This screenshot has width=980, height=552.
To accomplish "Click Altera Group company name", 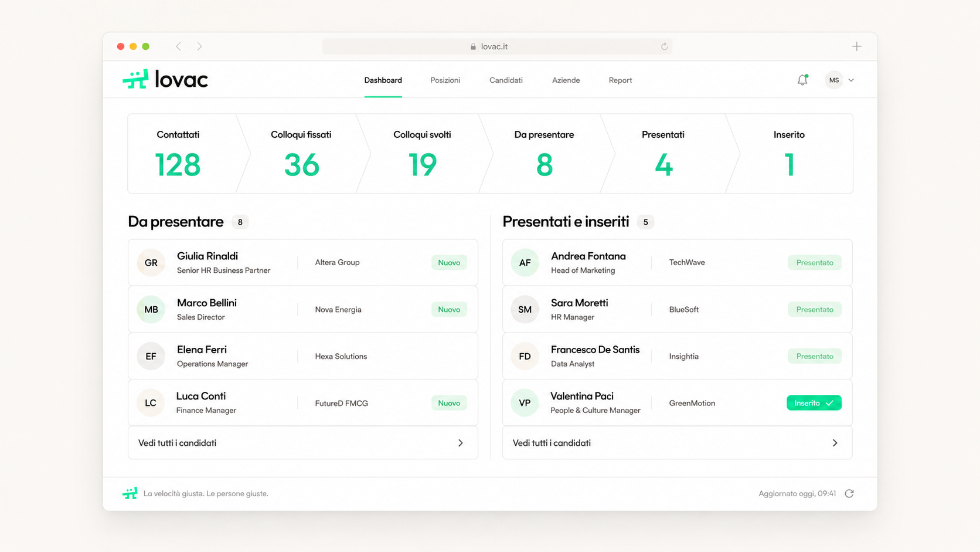I will pyautogui.click(x=337, y=262).
